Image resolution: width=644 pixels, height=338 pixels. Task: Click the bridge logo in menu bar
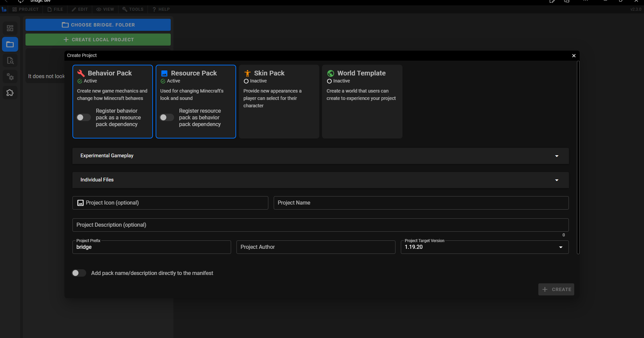(4, 9)
